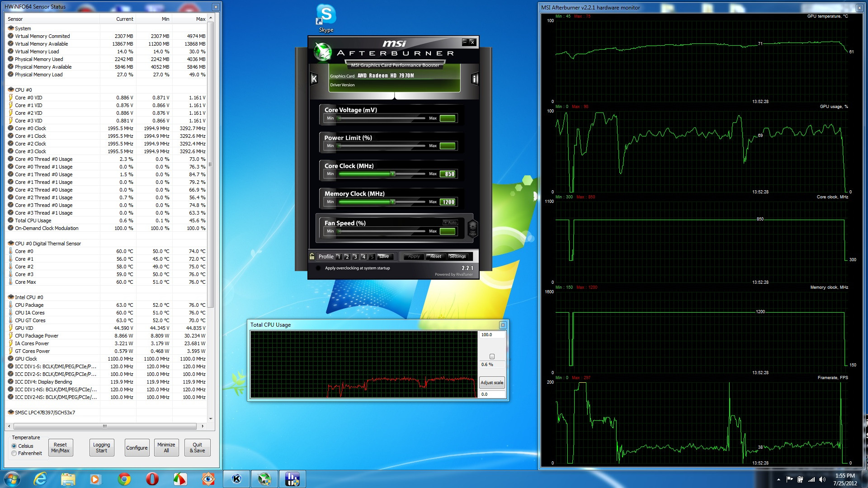
Task: Switch to MSI Afterburner taskbar button
Action: (264, 479)
